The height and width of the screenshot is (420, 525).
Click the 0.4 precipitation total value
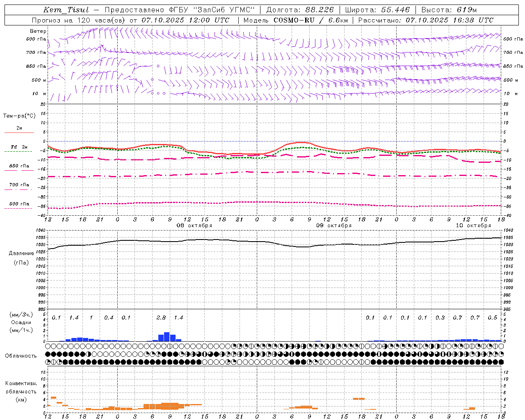click(x=109, y=317)
